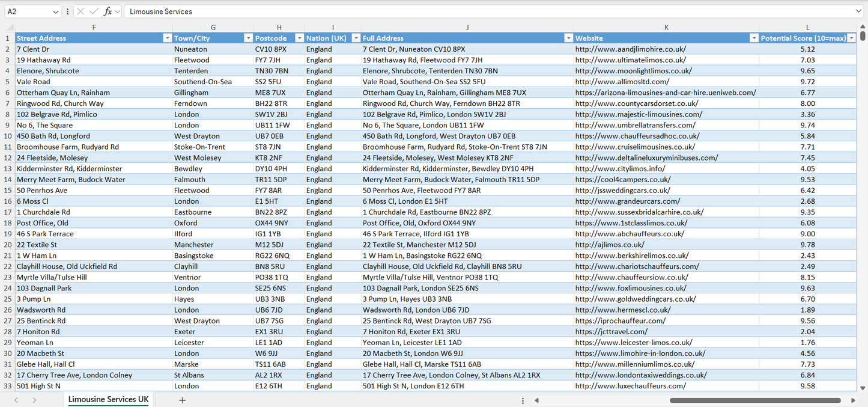Click the www.moonlightlimos.co.uk website cell

tap(633, 71)
